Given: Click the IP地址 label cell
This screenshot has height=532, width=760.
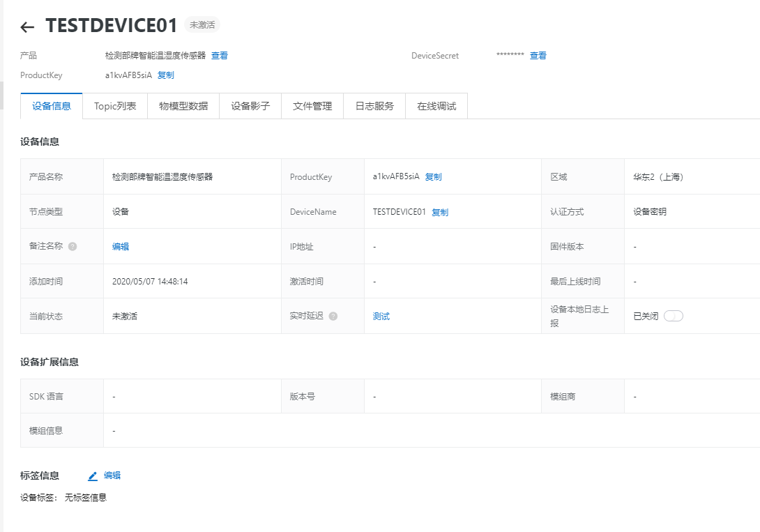Looking at the screenshot, I should [x=322, y=247].
